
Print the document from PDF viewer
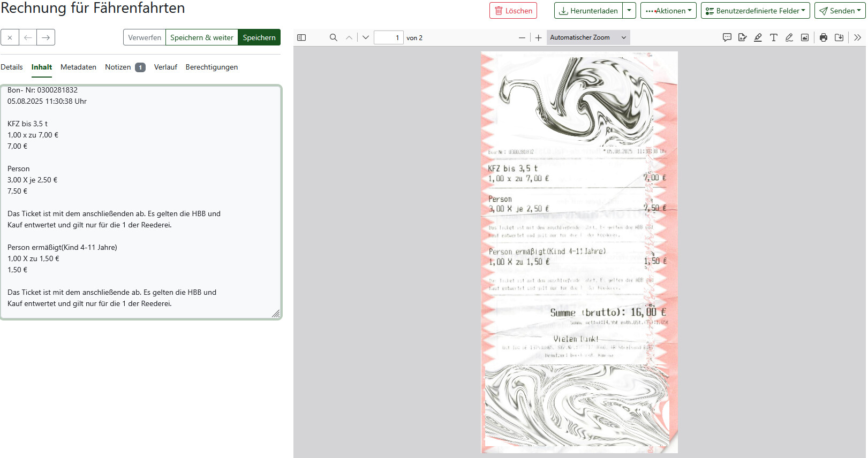pyautogui.click(x=823, y=37)
